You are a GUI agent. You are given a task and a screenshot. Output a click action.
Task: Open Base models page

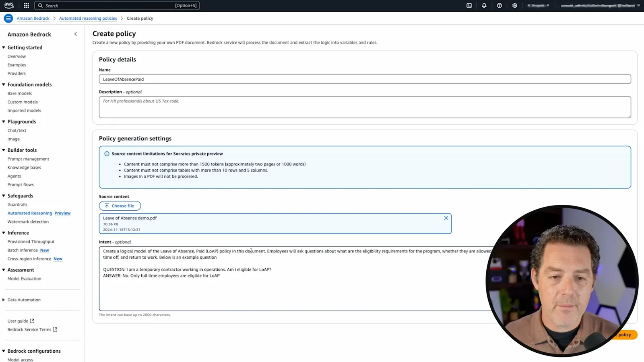click(x=20, y=93)
